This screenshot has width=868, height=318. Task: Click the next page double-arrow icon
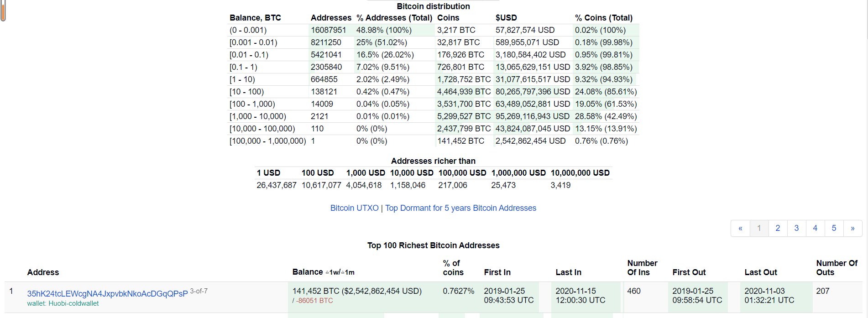pos(852,228)
